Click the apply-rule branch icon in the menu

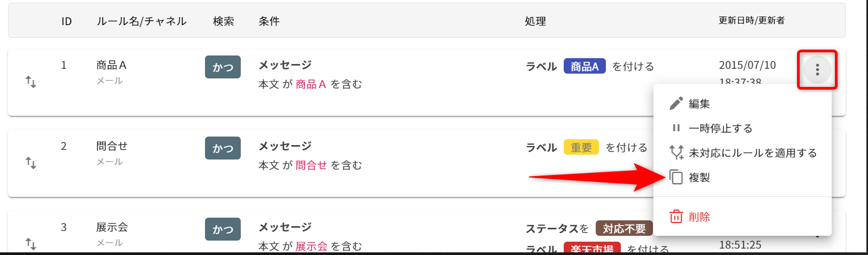[x=676, y=153]
